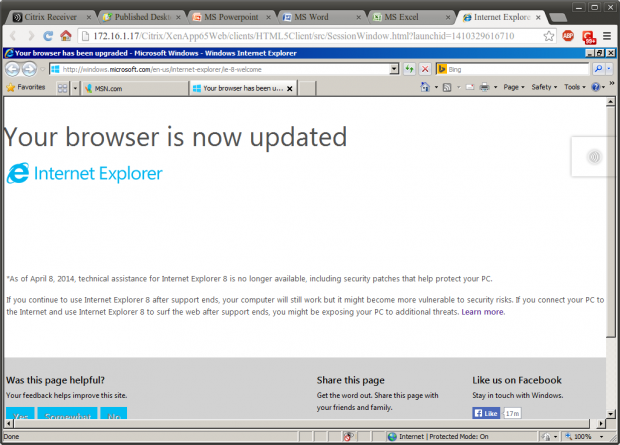The height and width of the screenshot is (445, 620).
Task: Close the MS Word Chrome tab
Action: [359, 17]
